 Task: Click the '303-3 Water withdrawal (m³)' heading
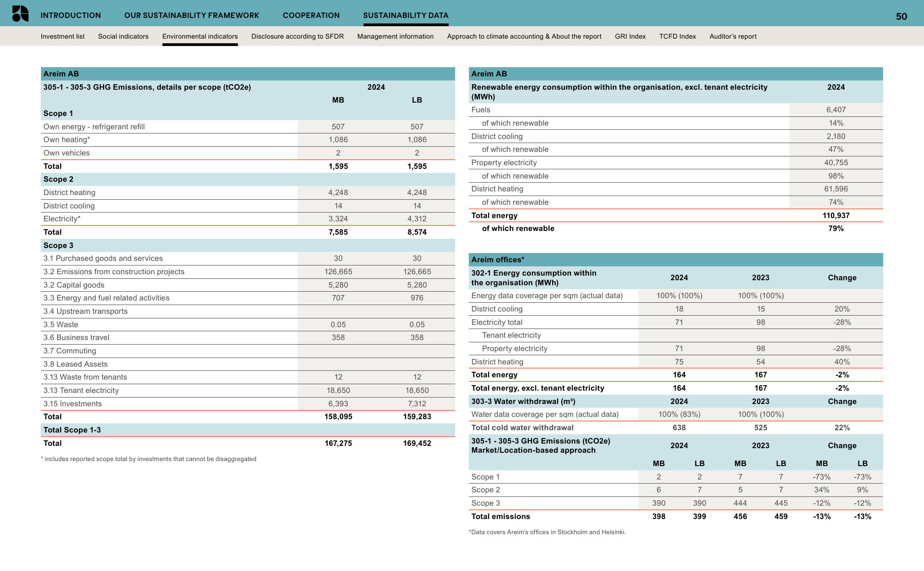click(x=523, y=401)
